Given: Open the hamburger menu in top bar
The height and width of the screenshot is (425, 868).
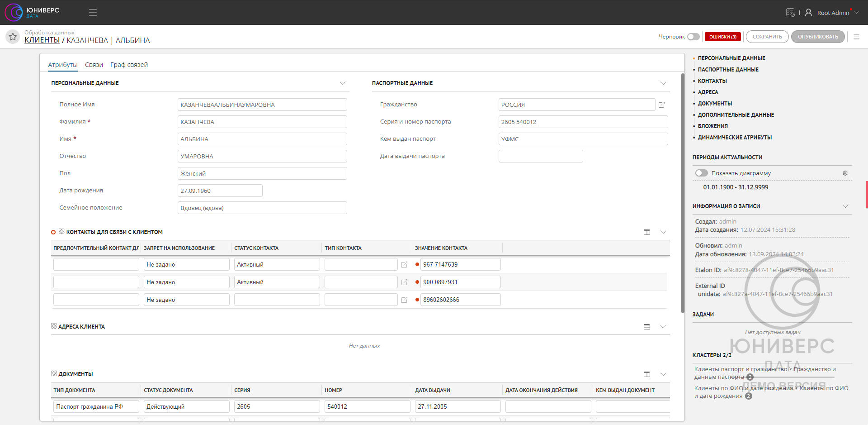Looking at the screenshot, I should point(93,13).
